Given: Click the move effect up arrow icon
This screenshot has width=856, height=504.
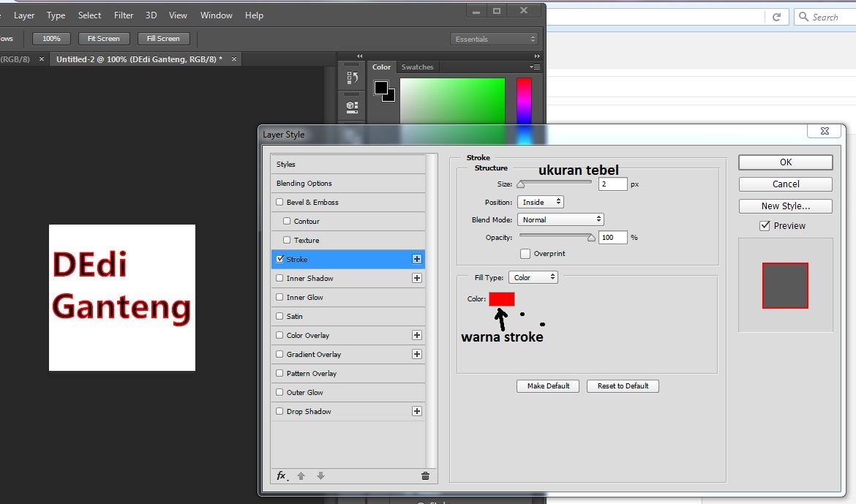Looking at the screenshot, I should (301, 475).
